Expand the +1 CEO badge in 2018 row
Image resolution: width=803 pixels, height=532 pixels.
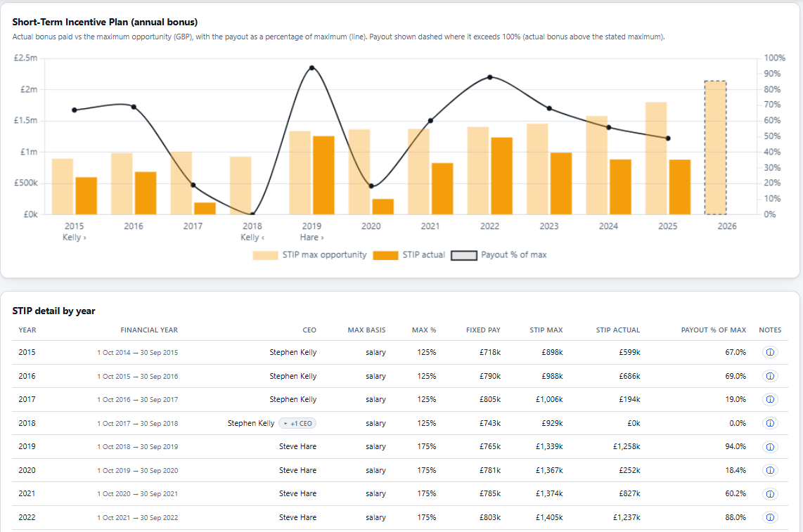(x=297, y=424)
